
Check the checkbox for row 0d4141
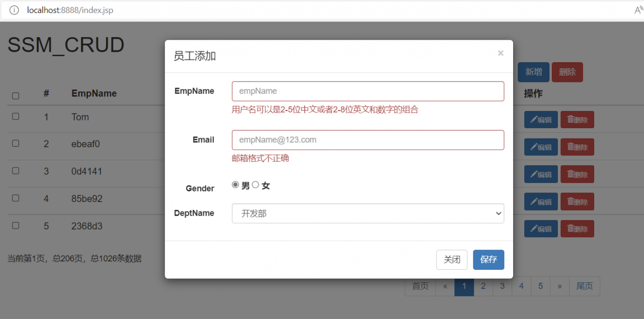(16, 171)
